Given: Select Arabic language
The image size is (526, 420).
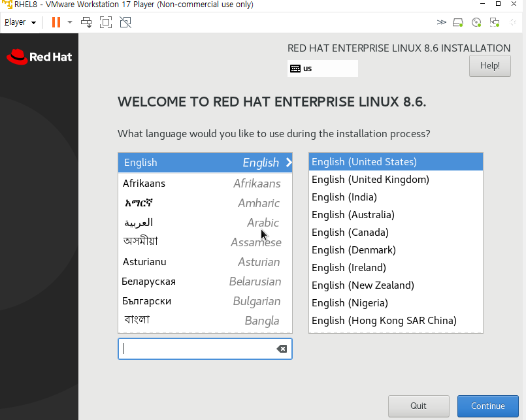Looking at the screenshot, I should click(205, 223).
